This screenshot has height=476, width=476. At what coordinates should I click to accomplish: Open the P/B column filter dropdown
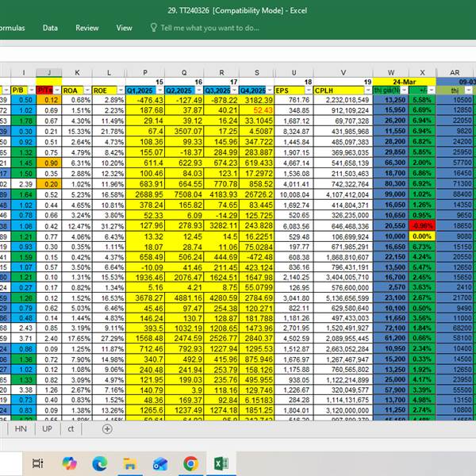click(31, 90)
